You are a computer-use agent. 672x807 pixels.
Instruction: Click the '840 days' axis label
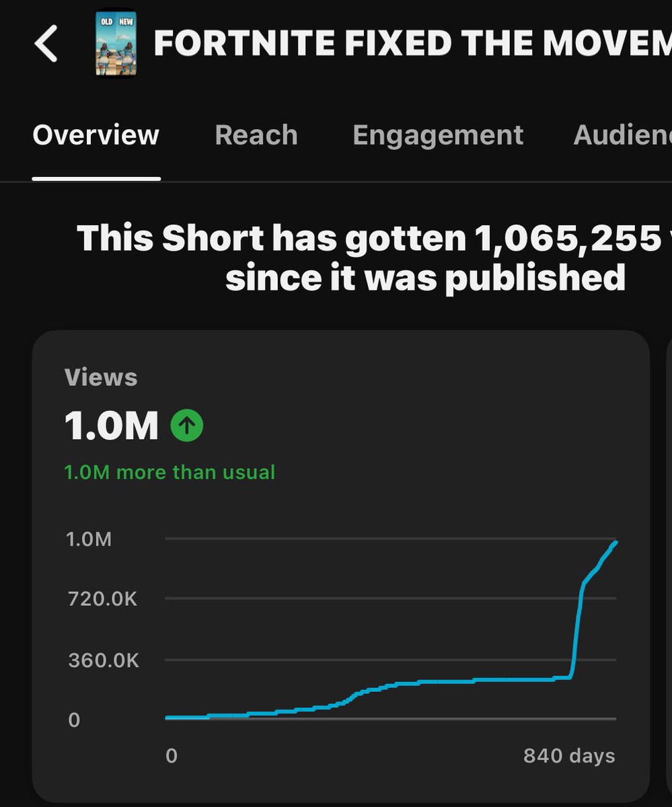pyautogui.click(x=569, y=755)
